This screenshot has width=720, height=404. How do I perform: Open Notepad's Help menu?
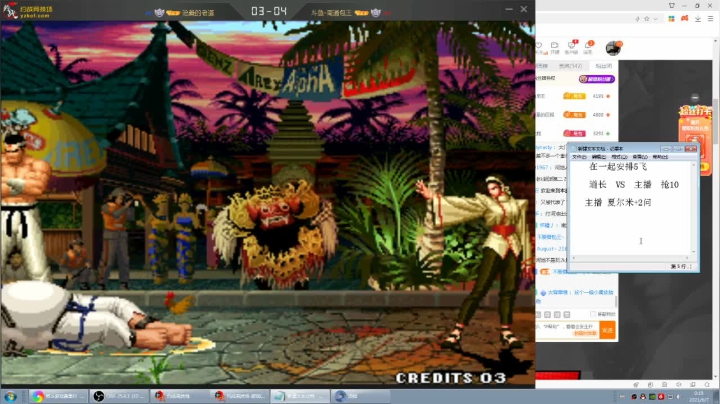coord(660,157)
